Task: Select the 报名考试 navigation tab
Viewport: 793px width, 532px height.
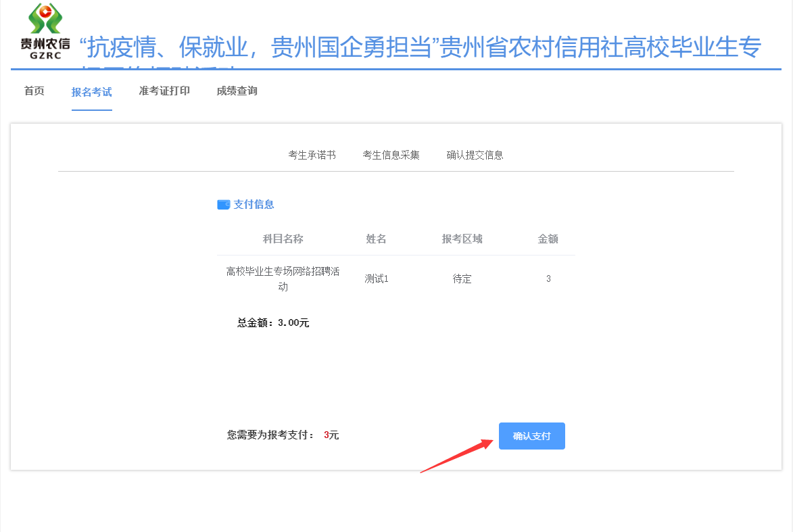Action: tap(91, 92)
